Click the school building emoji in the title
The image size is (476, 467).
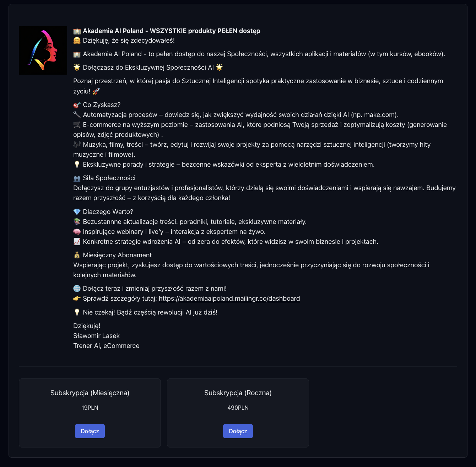point(77,31)
